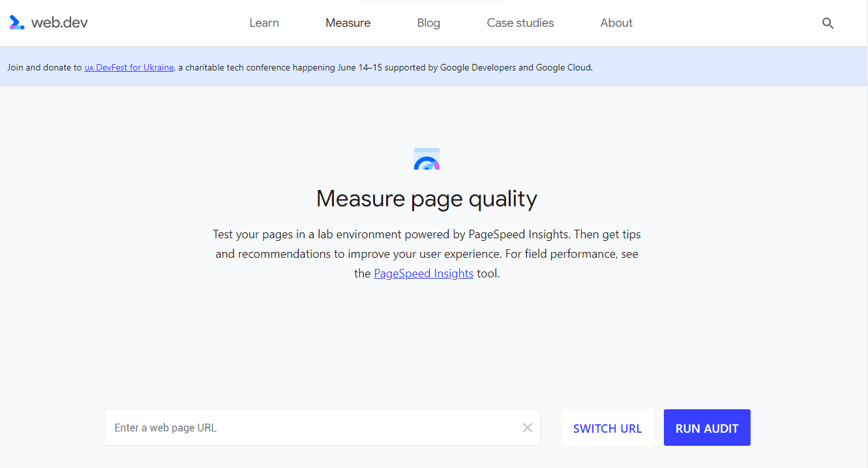Open the search magnifier icon

pos(828,23)
